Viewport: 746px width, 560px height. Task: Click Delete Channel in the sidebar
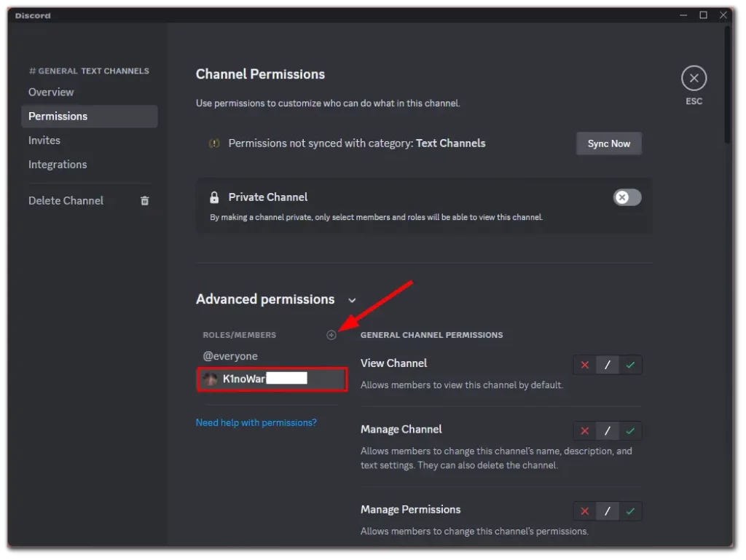tap(90, 200)
